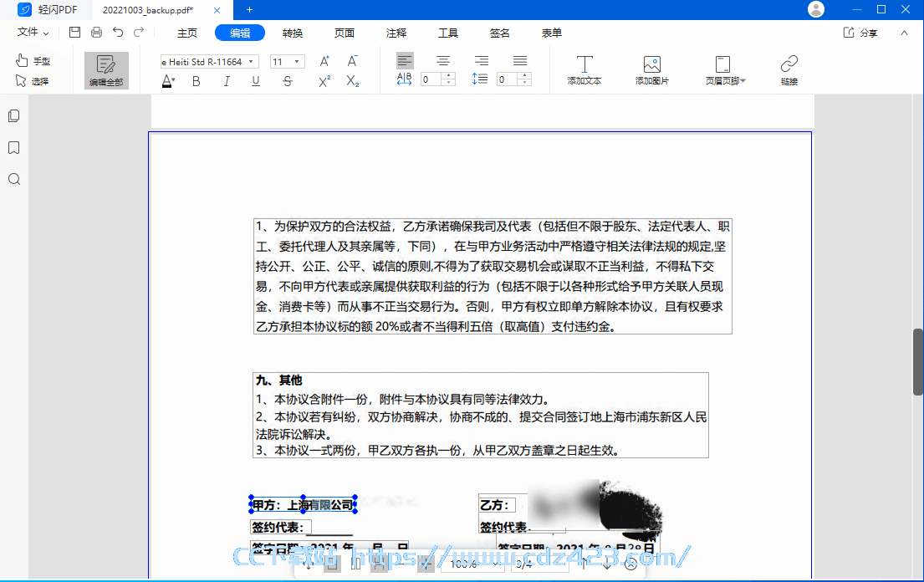This screenshot has width=924, height=582.
Task: Toggle italic formatting
Action: (227, 81)
